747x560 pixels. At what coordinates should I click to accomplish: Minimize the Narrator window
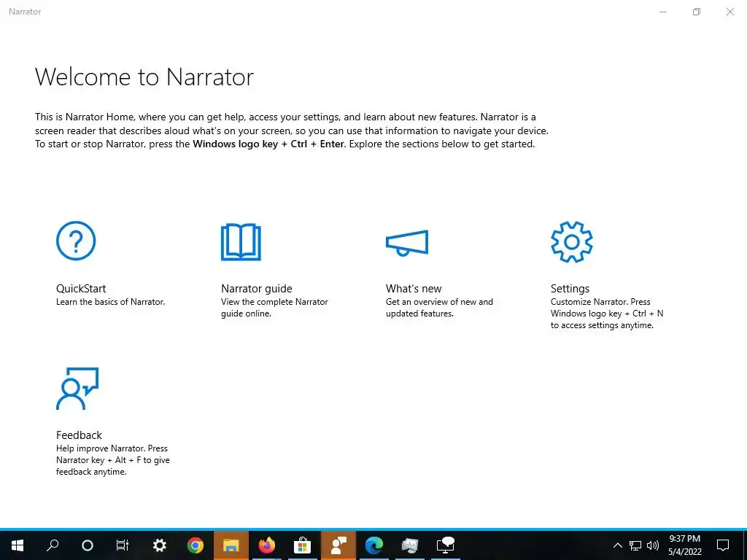[x=662, y=12]
